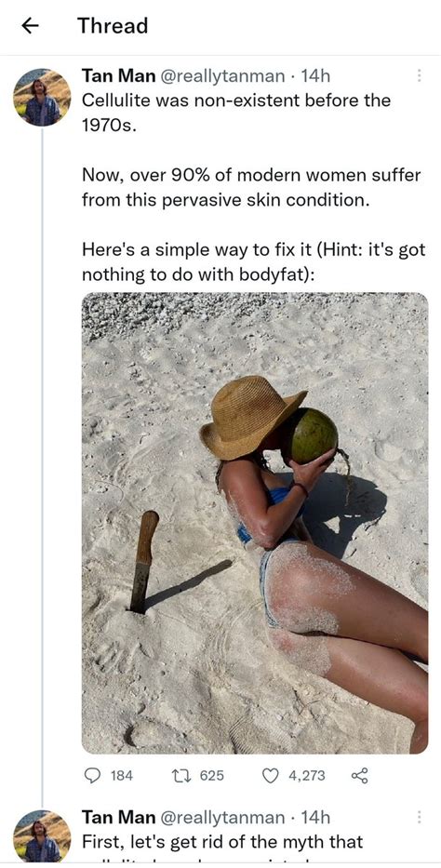View the 4,273 likes count

tap(307, 776)
